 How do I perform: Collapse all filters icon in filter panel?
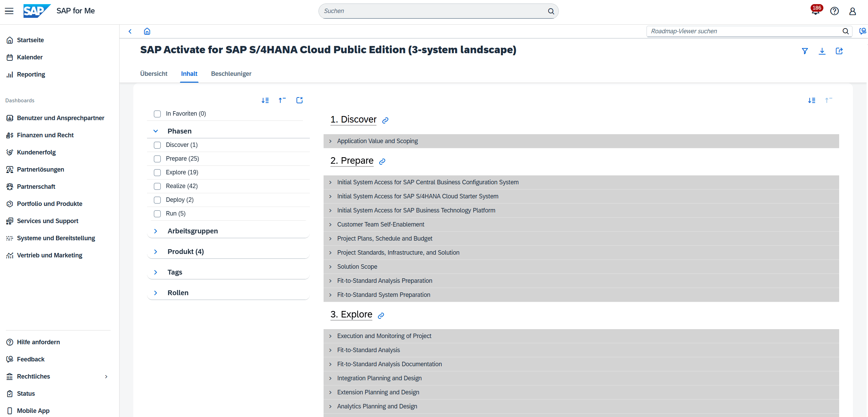pyautogui.click(x=282, y=100)
